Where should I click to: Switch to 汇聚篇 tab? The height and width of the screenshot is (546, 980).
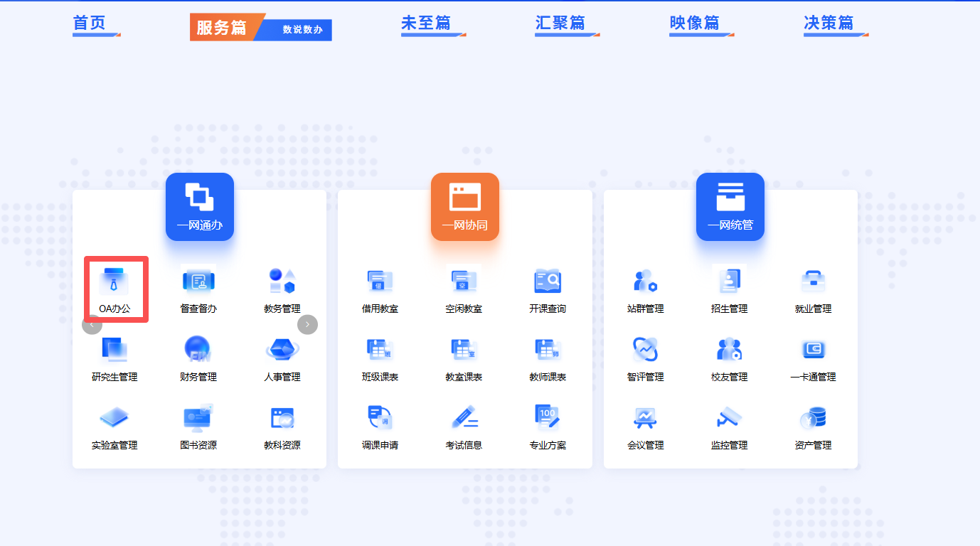(x=560, y=23)
